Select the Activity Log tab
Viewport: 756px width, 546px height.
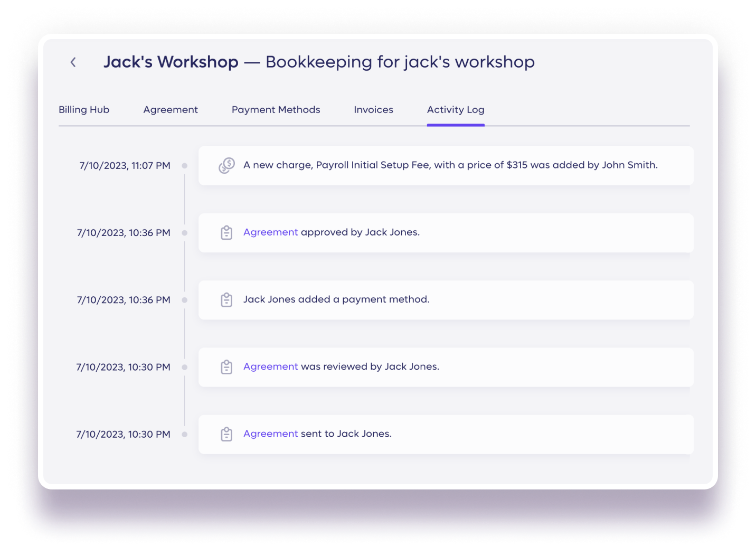pos(456,110)
